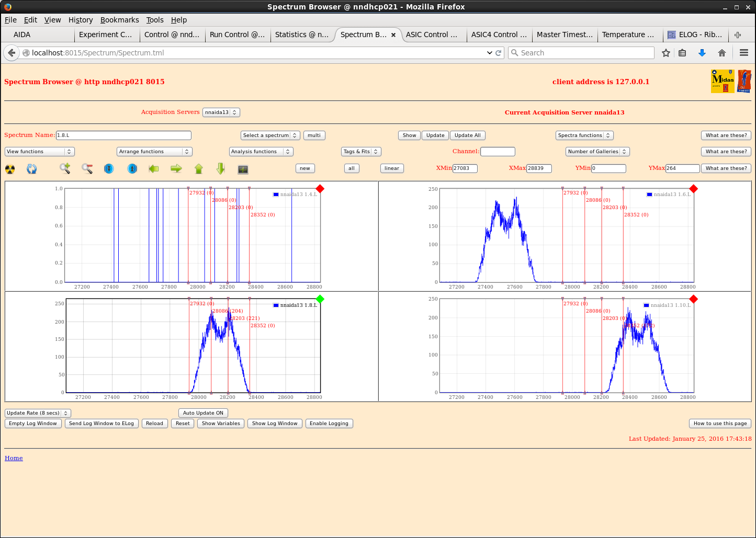Switch to the Run Control tab
Image resolution: width=756 pixels, height=538 pixels.
(x=237, y=35)
